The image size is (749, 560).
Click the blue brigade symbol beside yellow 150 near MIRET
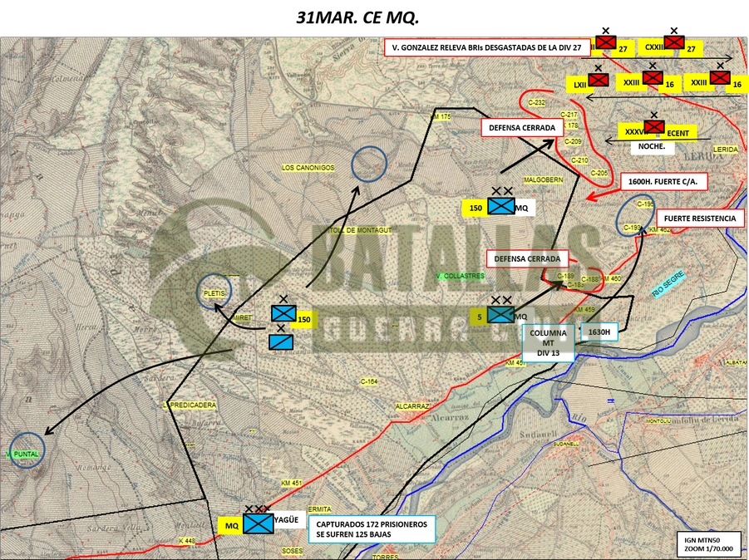(283, 313)
